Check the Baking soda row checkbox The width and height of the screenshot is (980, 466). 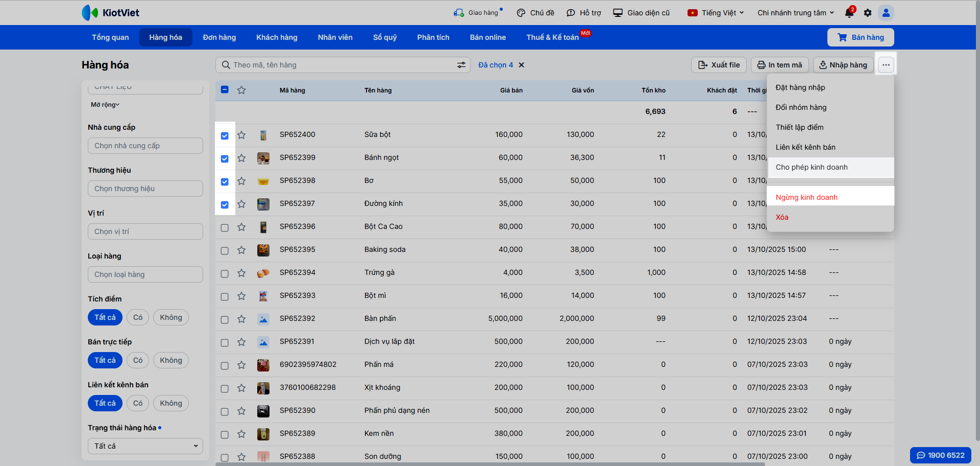[225, 251]
